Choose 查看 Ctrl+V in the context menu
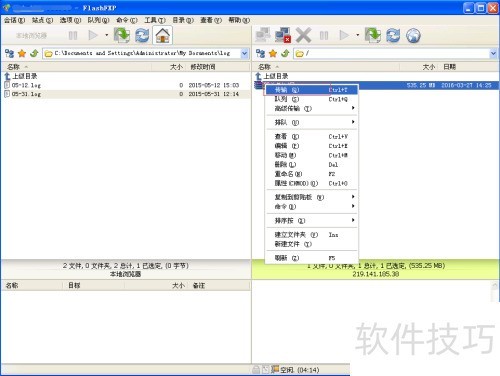The height and width of the screenshot is (376, 500). pos(311,136)
